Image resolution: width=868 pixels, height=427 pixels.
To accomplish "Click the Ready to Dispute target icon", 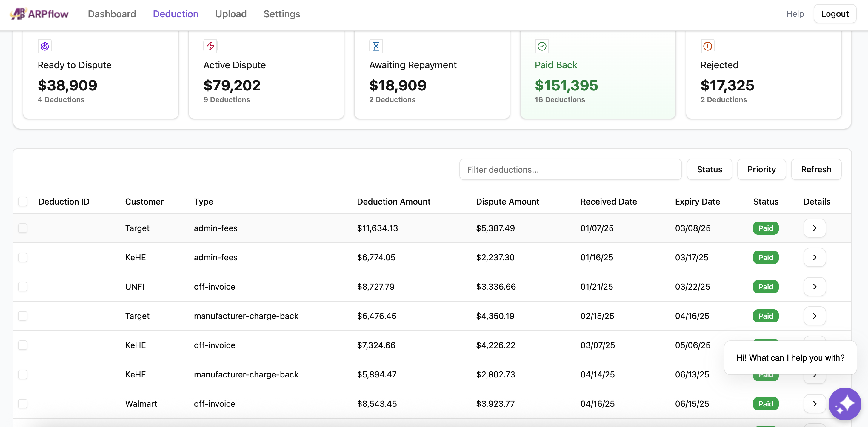I will click(45, 46).
